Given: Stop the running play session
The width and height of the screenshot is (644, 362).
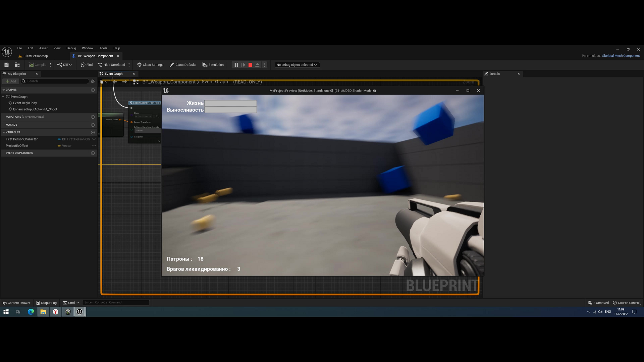Looking at the screenshot, I should [250, 65].
